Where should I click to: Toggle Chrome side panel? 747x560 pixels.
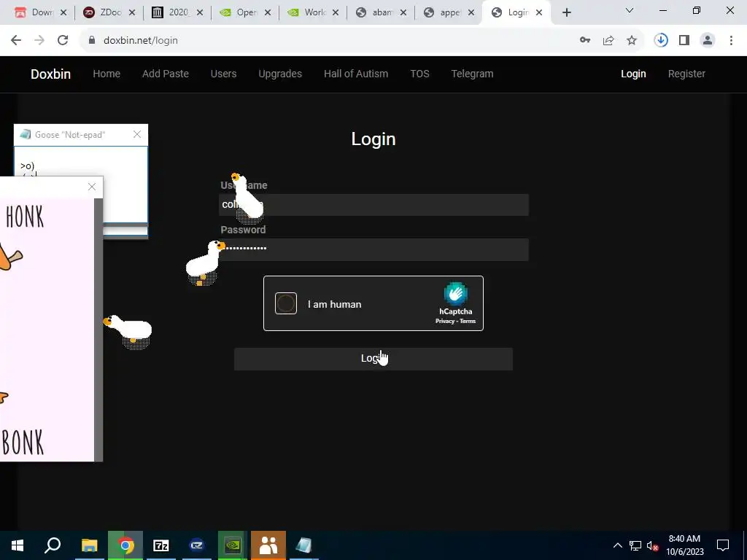pyautogui.click(x=684, y=41)
